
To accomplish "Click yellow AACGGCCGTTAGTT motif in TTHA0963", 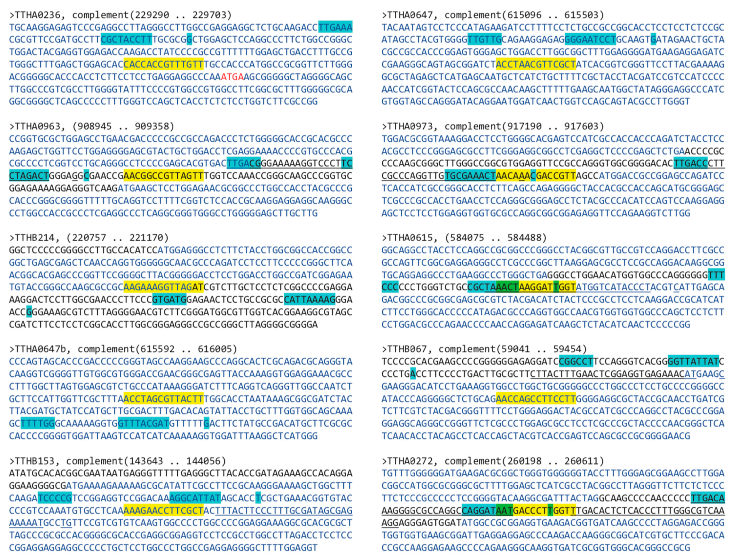I will (x=164, y=176).
